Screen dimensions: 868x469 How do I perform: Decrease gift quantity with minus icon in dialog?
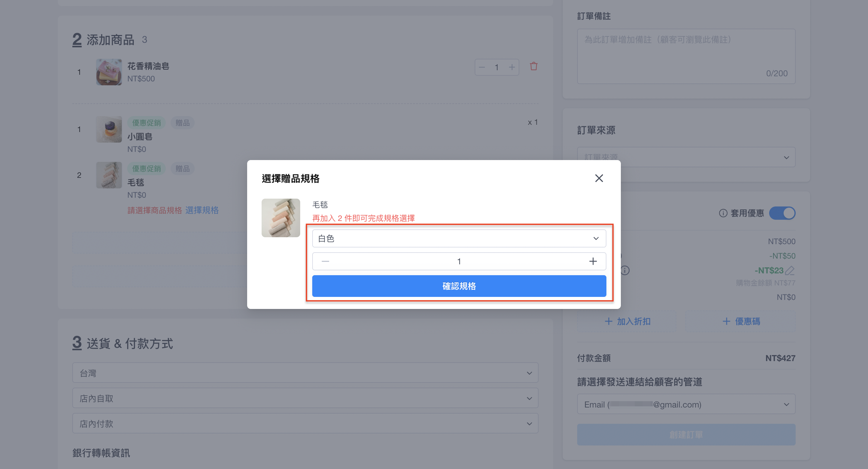325,261
